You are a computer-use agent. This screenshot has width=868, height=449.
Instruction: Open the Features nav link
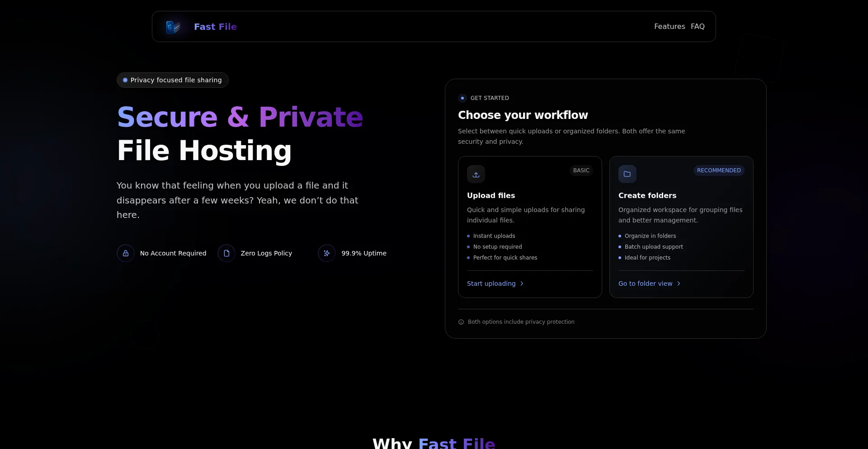point(670,27)
